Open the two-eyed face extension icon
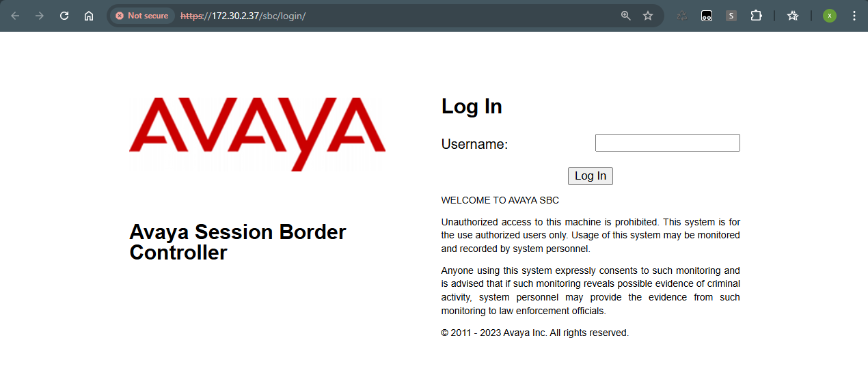Screen dimensions: 868x392 tap(707, 16)
